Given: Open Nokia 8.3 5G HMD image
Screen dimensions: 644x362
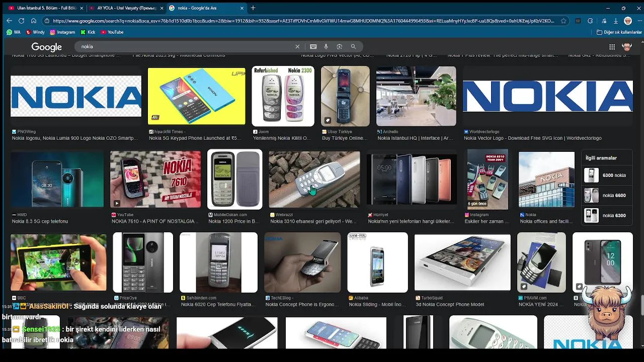Looking at the screenshot, I should coord(57,179).
